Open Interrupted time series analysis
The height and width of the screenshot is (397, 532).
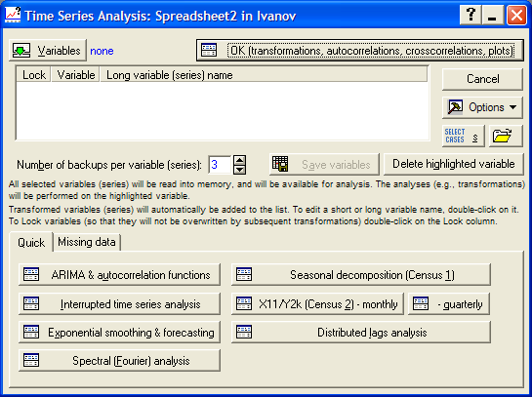click(x=119, y=304)
